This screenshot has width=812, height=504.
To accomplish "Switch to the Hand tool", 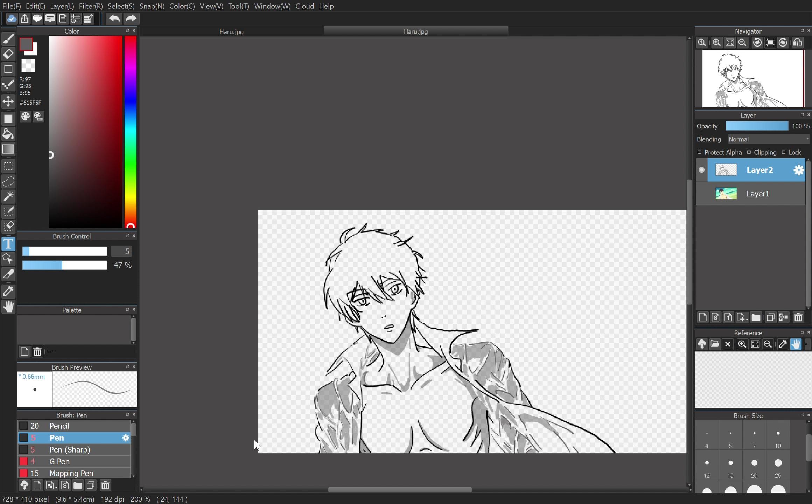I will pos(9,307).
